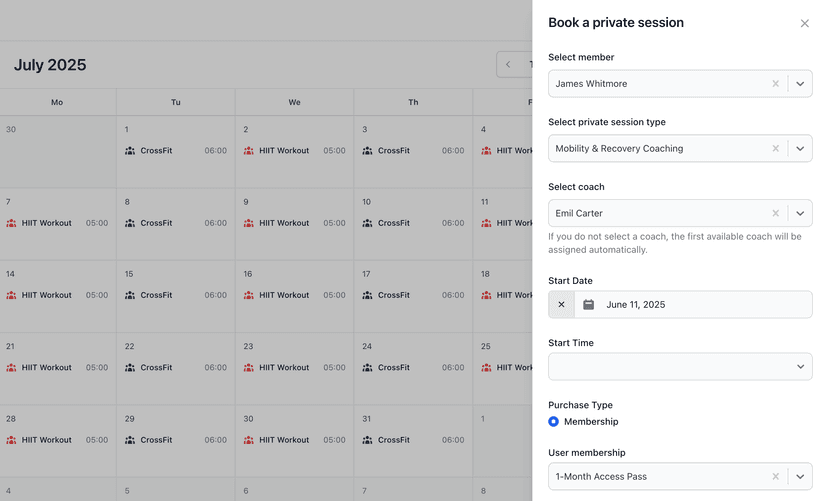Screen dimensions: 828x501
Task: Open CrossFit class on July 3
Action: (x=413, y=150)
